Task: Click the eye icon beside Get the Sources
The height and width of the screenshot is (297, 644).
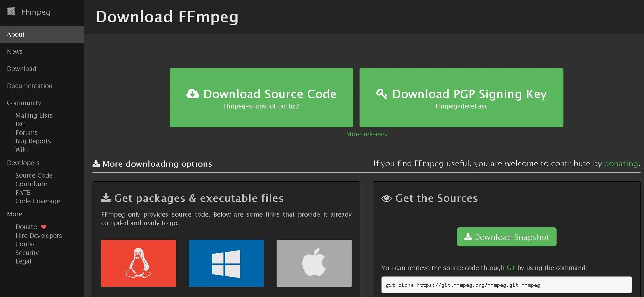Action: [386, 198]
